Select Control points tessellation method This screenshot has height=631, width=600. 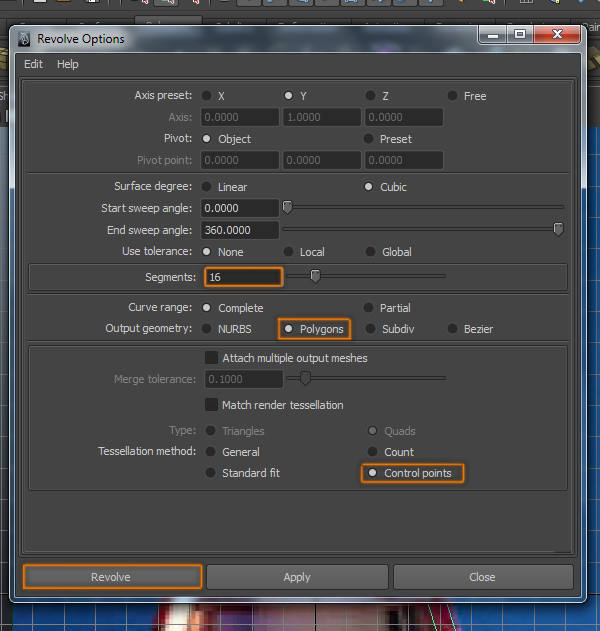[x=373, y=473]
